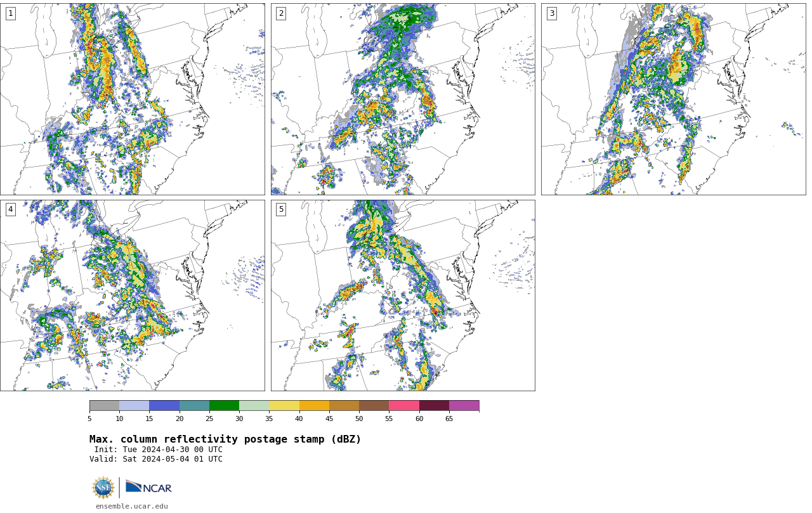Image resolution: width=812 pixels, height=513 pixels.
Task: Open ensemble member 4 reflectivity map
Action: [132, 295]
